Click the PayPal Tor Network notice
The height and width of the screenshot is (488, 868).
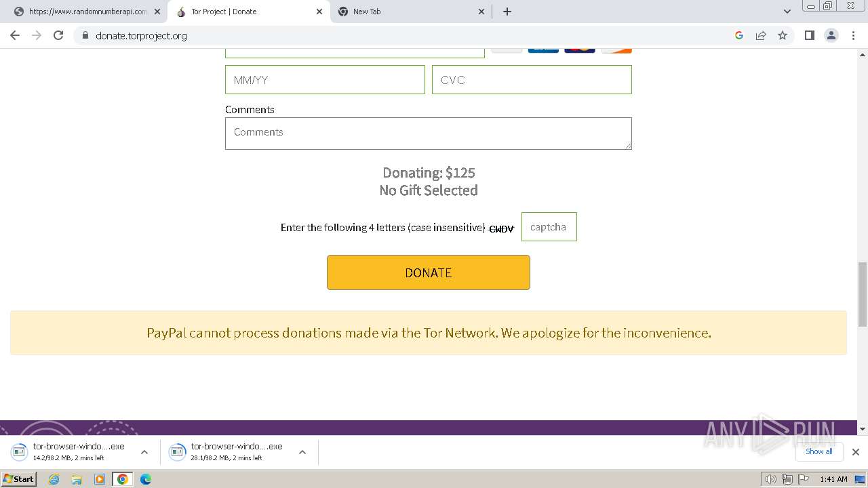coord(429,333)
